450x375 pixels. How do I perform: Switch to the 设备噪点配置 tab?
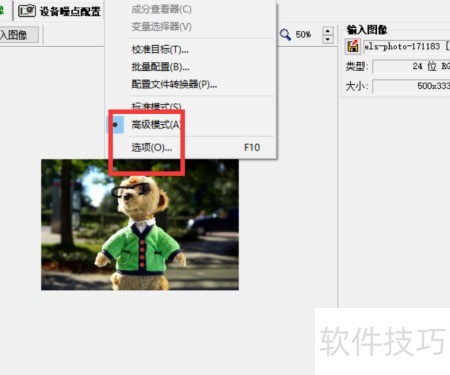60,11
